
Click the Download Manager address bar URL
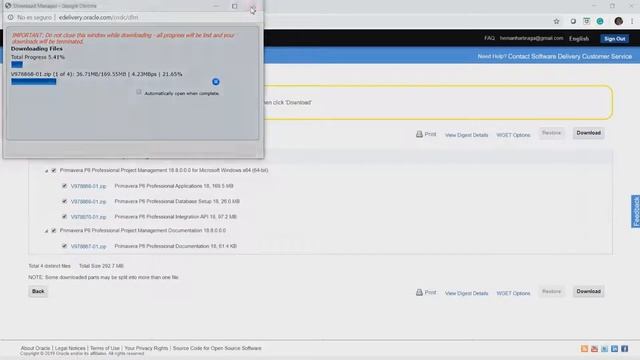98,18
